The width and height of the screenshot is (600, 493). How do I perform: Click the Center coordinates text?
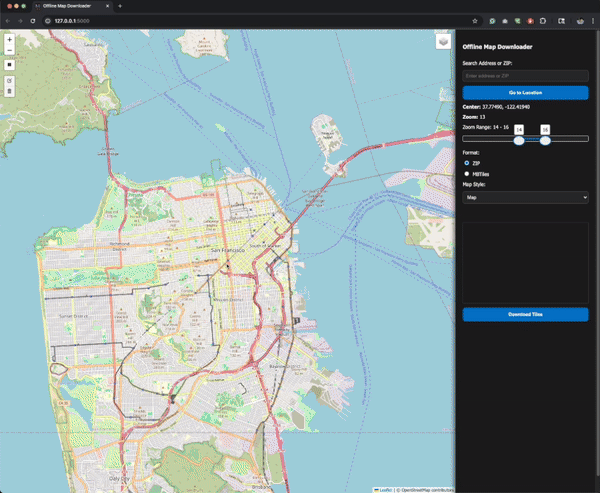[496, 107]
